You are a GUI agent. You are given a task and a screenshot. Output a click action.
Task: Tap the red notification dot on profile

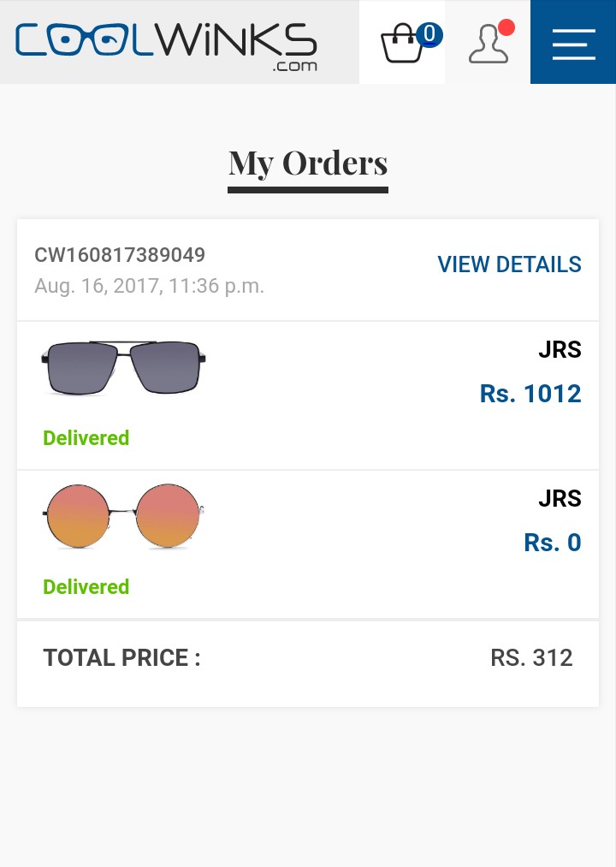point(506,27)
